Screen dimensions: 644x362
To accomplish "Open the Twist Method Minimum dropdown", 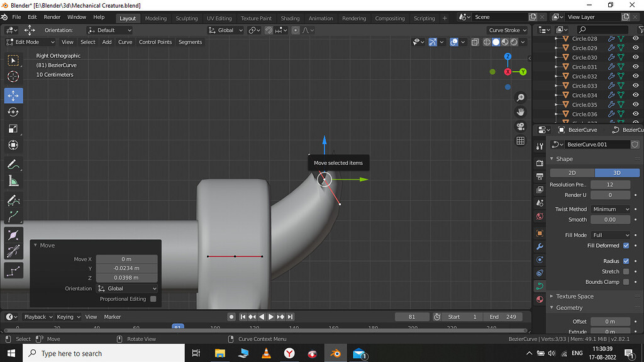I will tap(611, 209).
